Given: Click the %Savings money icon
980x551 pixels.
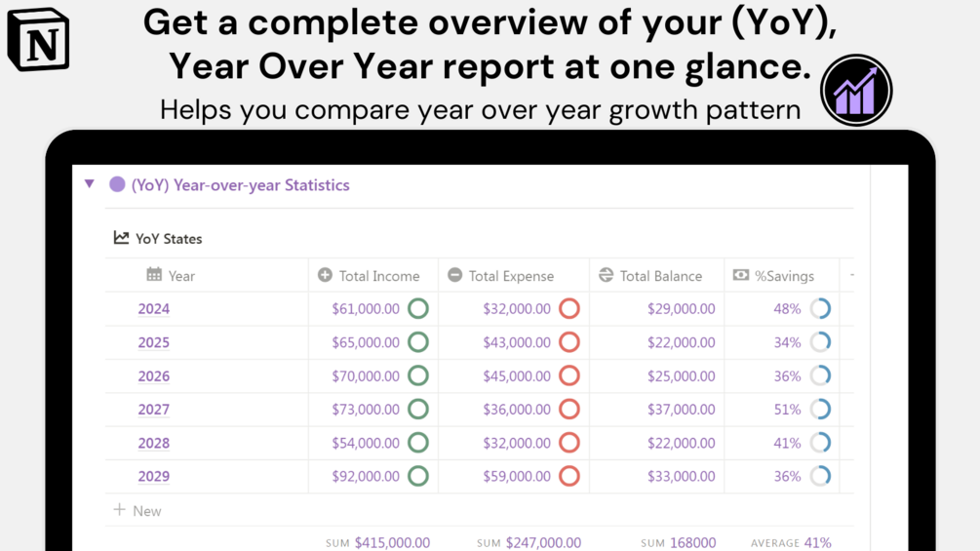Looking at the screenshot, I should coord(741,275).
